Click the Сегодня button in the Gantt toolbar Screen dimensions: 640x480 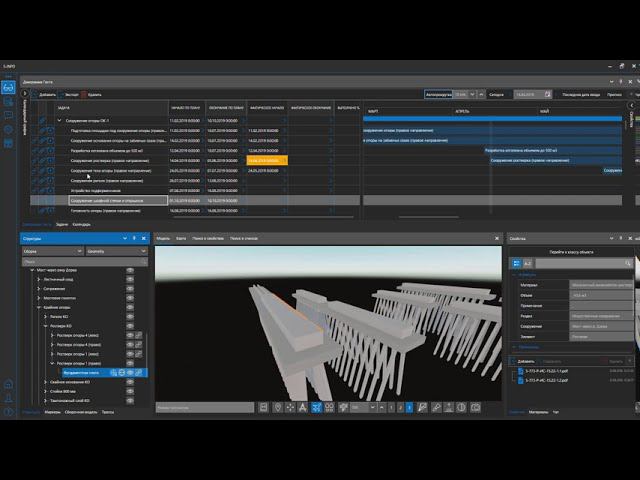(496, 95)
